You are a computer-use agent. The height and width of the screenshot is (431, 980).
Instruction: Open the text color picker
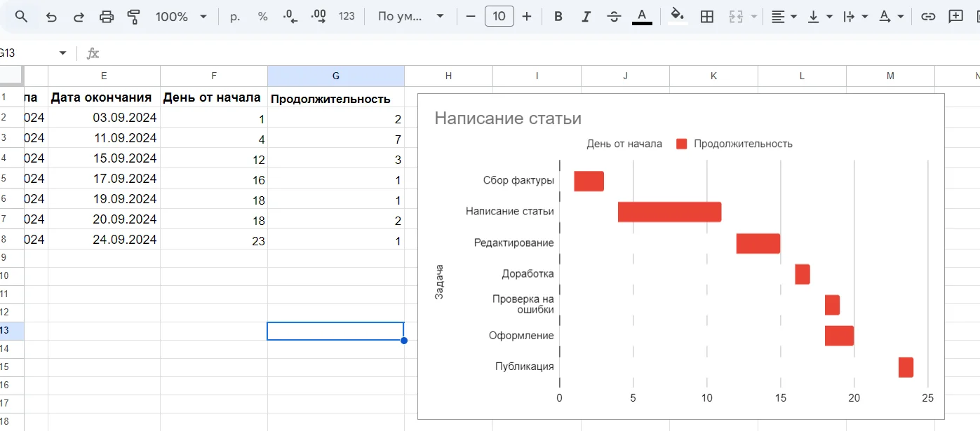pyautogui.click(x=642, y=17)
